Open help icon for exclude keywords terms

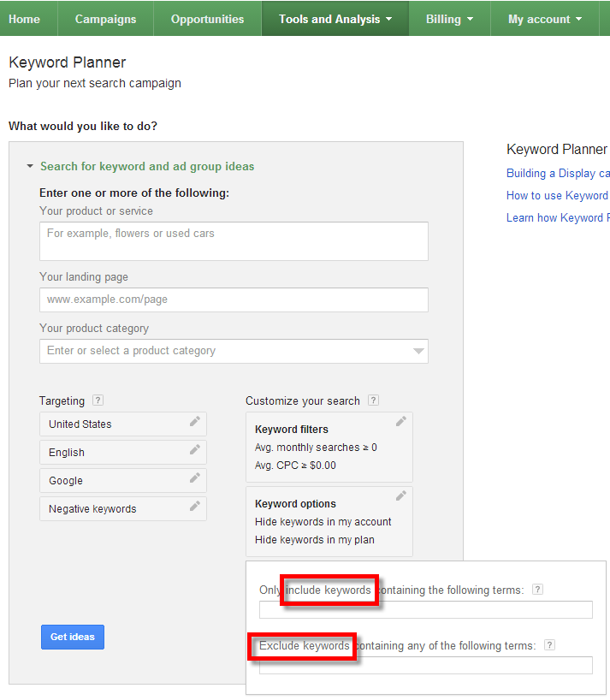[x=550, y=645]
